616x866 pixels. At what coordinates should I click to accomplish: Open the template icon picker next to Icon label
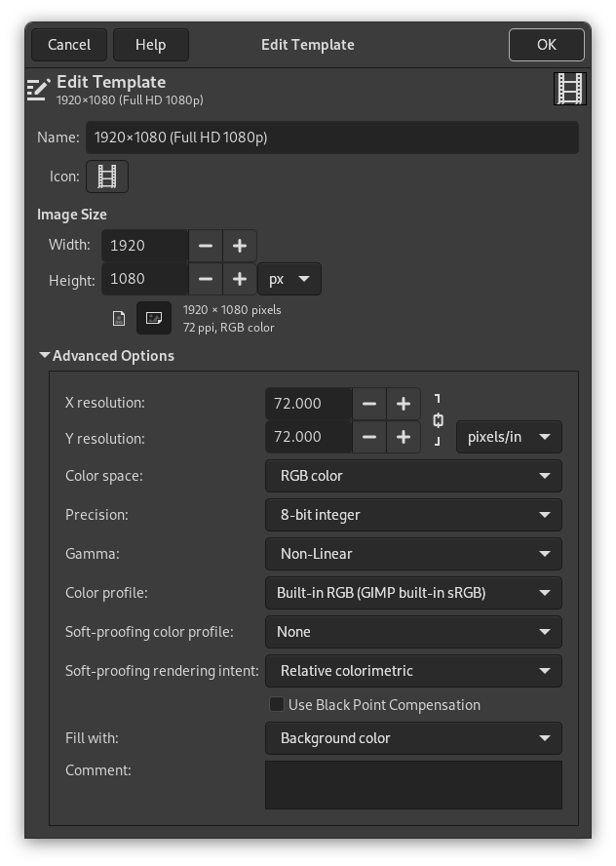(x=107, y=177)
